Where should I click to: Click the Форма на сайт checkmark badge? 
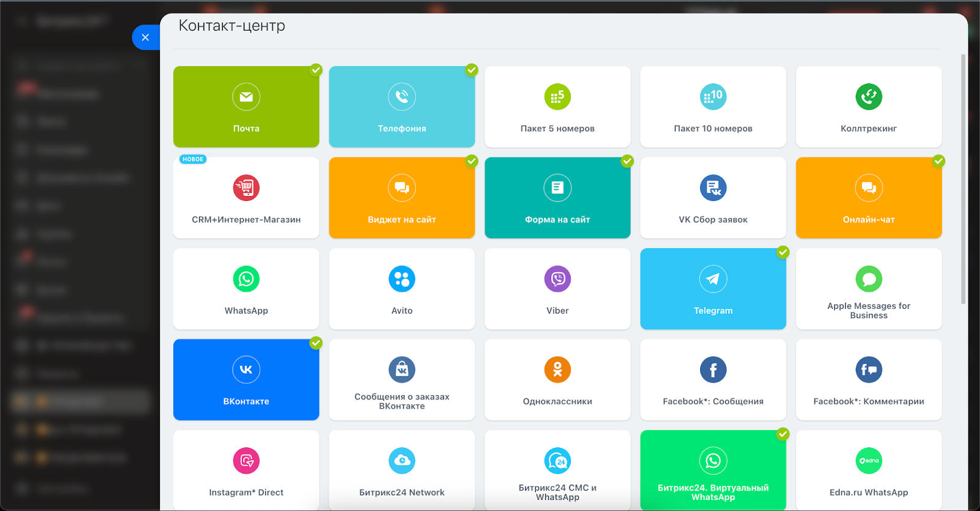(627, 161)
